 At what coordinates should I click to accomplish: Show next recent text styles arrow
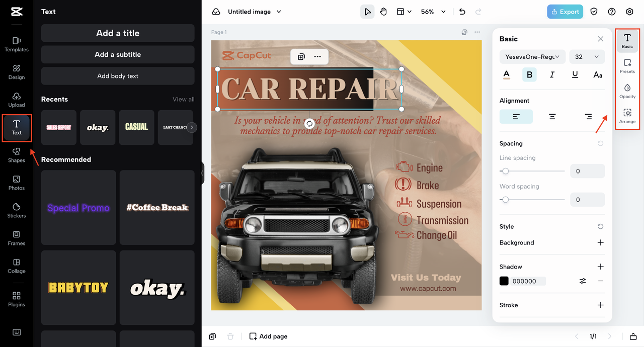tap(191, 127)
